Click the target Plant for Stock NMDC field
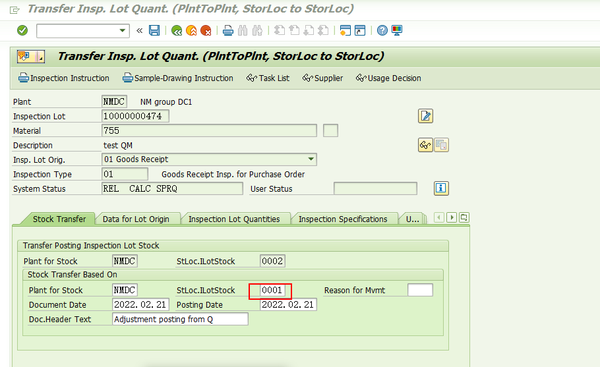This screenshot has width=600, height=367. tap(125, 290)
